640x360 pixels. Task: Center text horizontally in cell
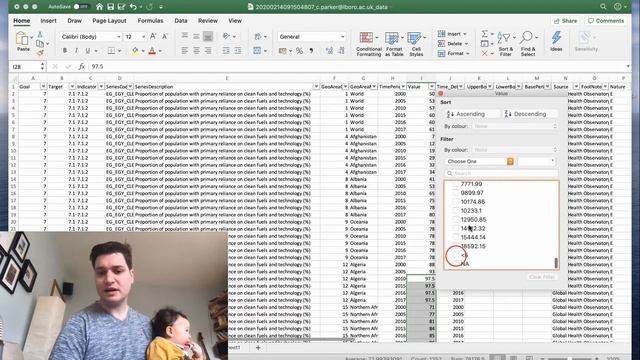(x=196, y=51)
